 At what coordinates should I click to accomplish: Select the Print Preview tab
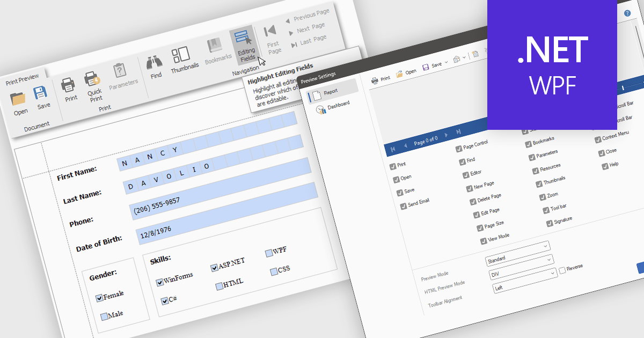22,82
